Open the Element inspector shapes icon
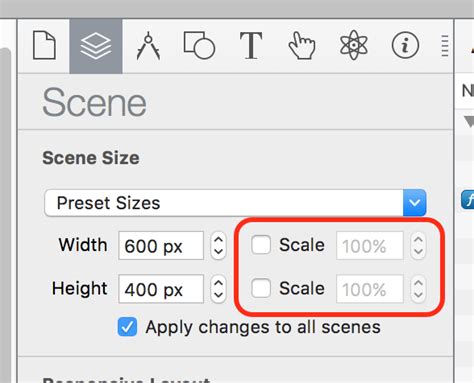 (199, 45)
